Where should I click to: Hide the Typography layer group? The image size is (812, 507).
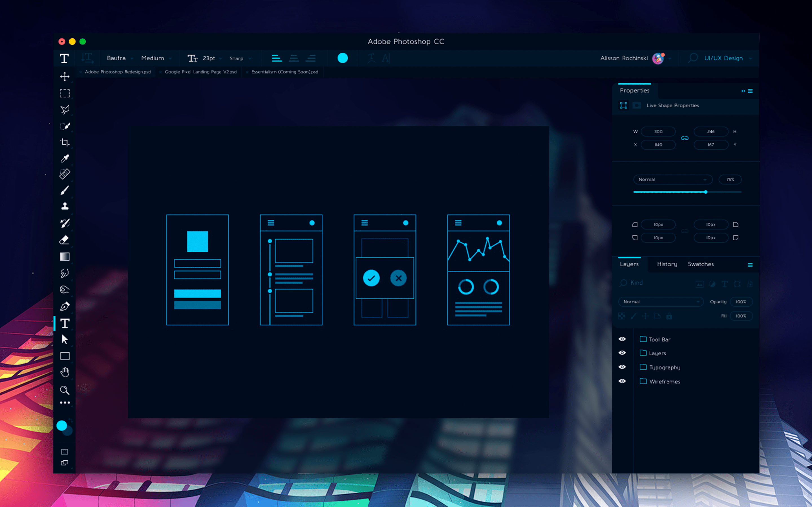622,367
